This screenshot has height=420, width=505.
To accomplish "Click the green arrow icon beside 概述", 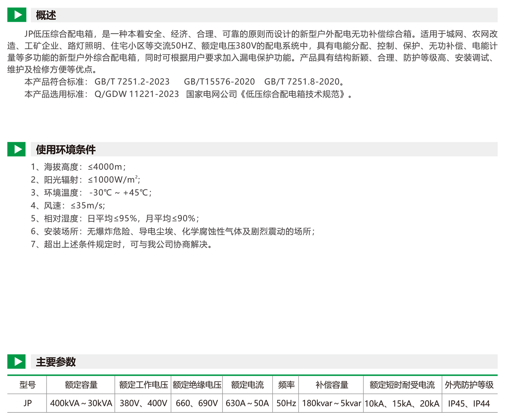I will pos(17,15).
